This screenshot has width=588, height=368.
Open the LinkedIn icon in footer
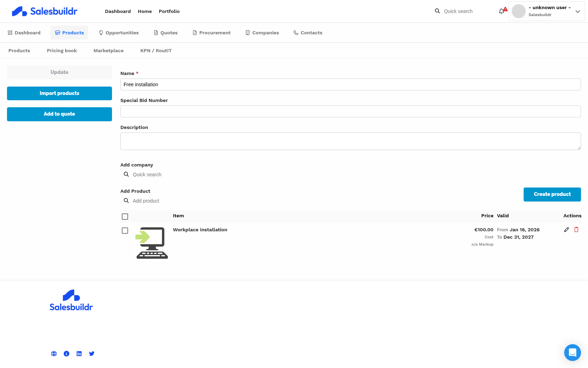79,354
